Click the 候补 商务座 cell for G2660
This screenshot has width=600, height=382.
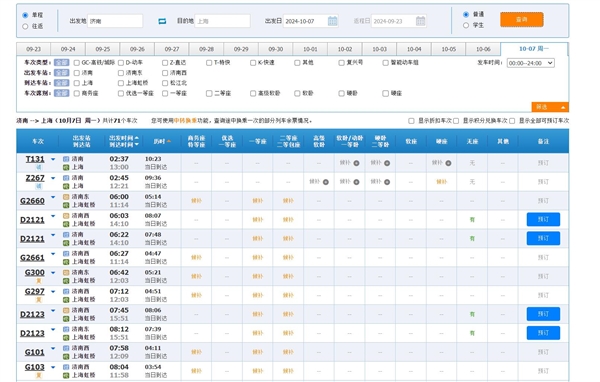196,201
